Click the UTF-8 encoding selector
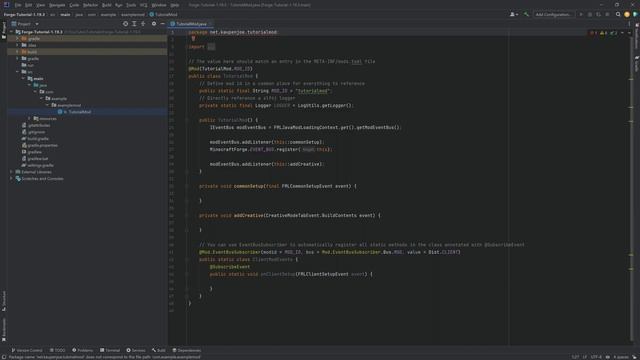 coord(596,357)
